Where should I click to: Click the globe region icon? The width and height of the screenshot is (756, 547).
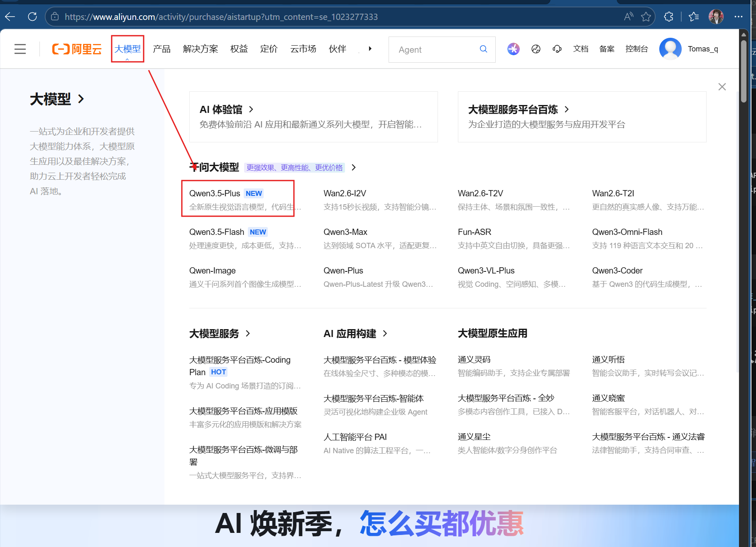[x=536, y=49]
